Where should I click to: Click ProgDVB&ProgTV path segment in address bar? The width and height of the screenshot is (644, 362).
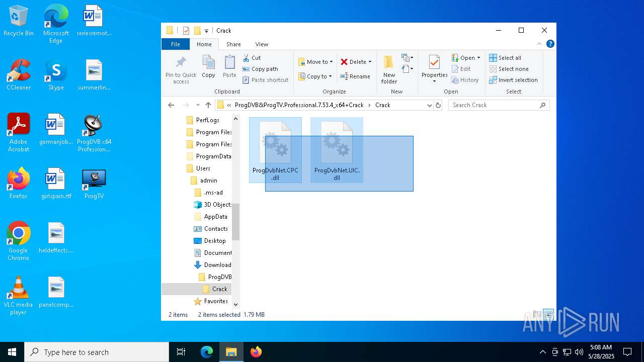[299, 105]
